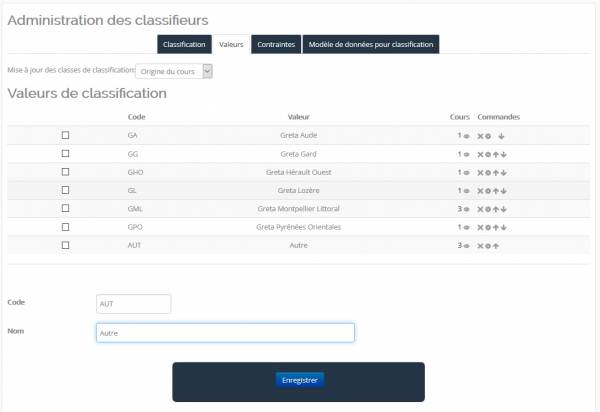This screenshot has height=412, width=600.
Task: Move the Autre value up
Action: pyautogui.click(x=497, y=245)
